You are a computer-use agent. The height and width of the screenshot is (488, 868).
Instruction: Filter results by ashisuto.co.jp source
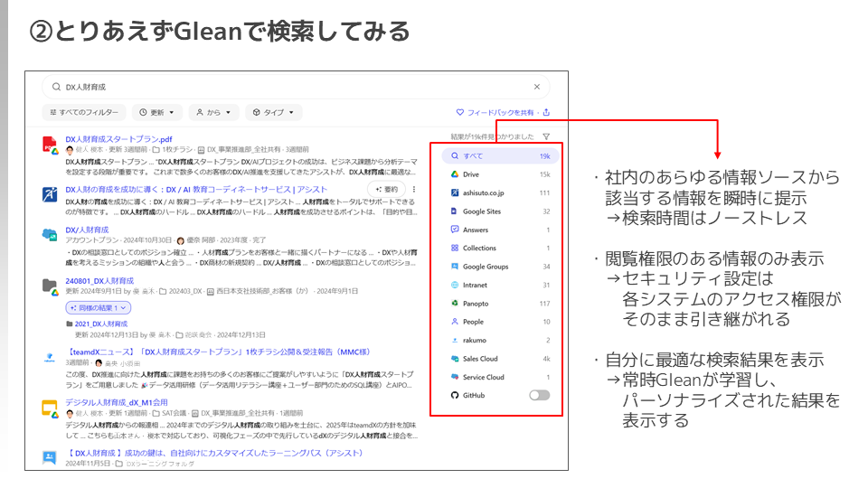pyautogui.click(x=500, y=193)
